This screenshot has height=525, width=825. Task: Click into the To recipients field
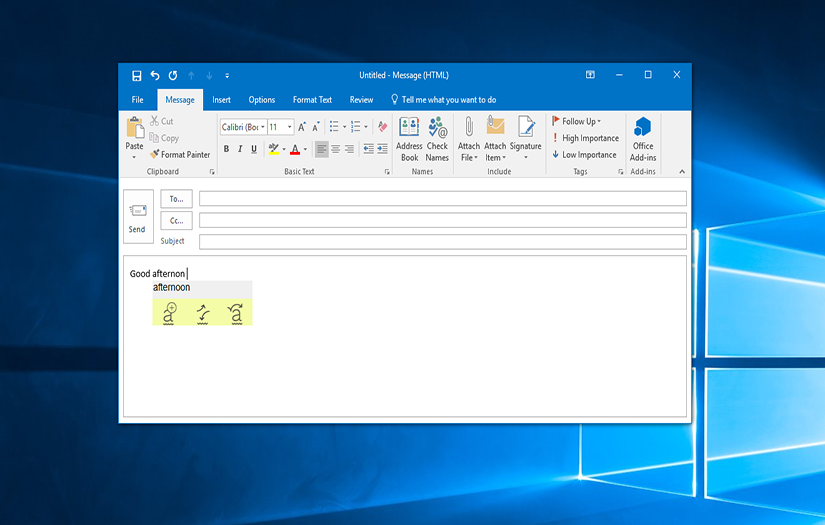(x=443, y=198)
